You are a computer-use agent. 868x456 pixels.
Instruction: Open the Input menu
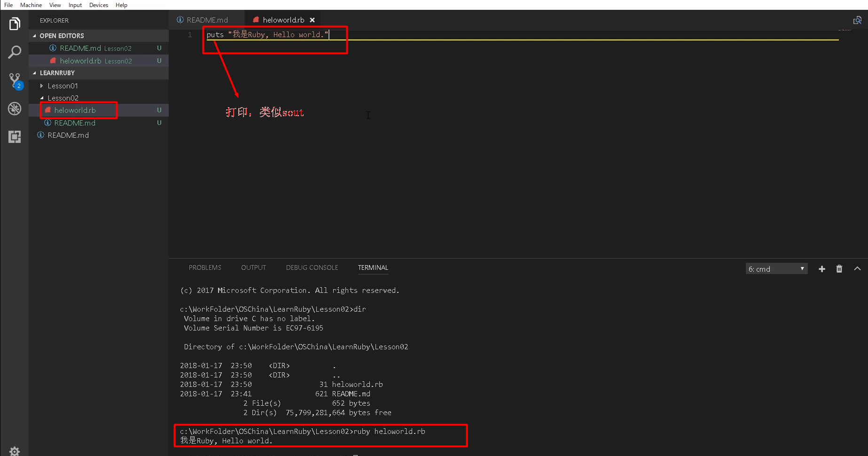(75, 5)
